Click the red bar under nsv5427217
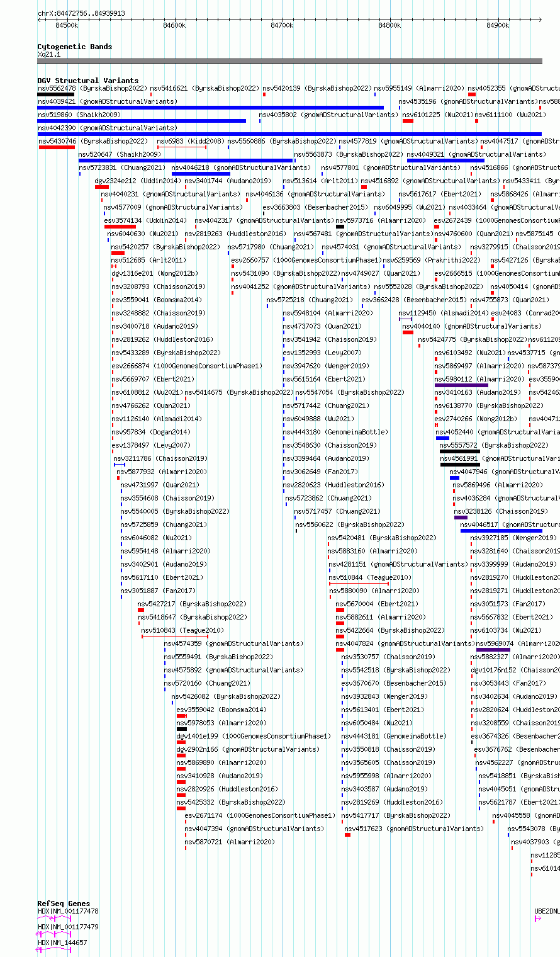The image size is (560, 957). [141, 610]
